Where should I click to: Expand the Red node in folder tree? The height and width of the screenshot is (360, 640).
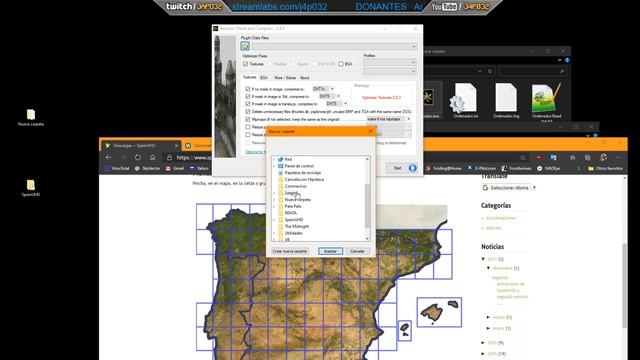(274, 159)
